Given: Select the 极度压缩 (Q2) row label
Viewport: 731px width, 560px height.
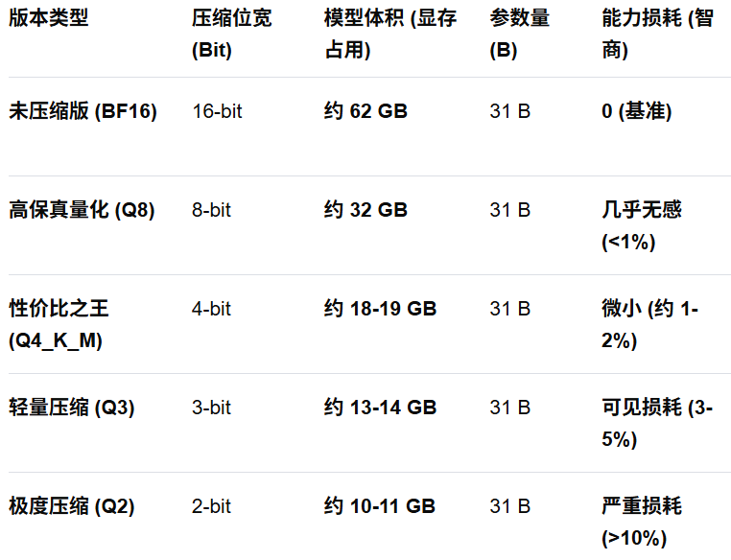Looking at the screenshot, I should [x=71, y=506].
